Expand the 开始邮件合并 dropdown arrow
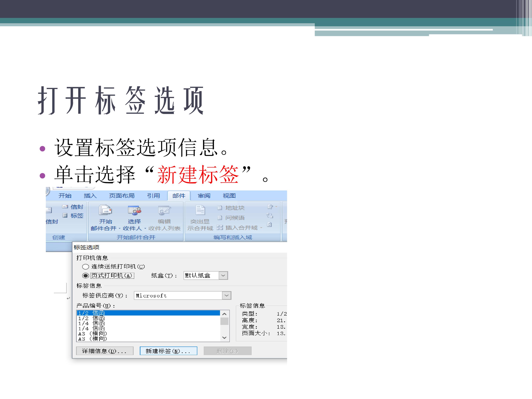This screenshot has width=532, height=399. click(120, 229)
